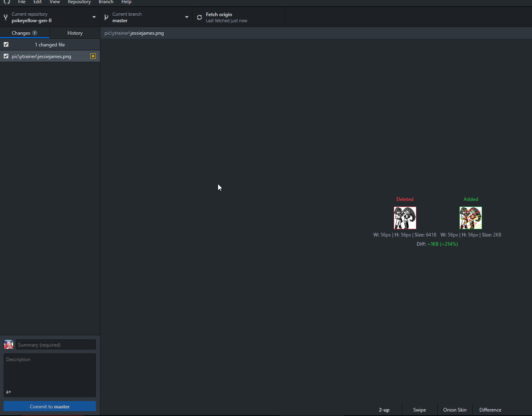Click the user avatar beside Summary field

(8, 344)
